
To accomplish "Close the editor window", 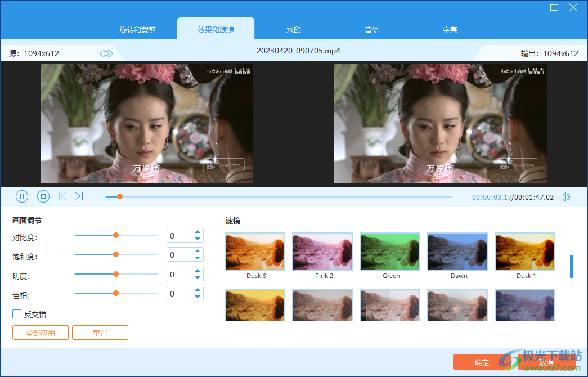I will click(x=573, y=7).
